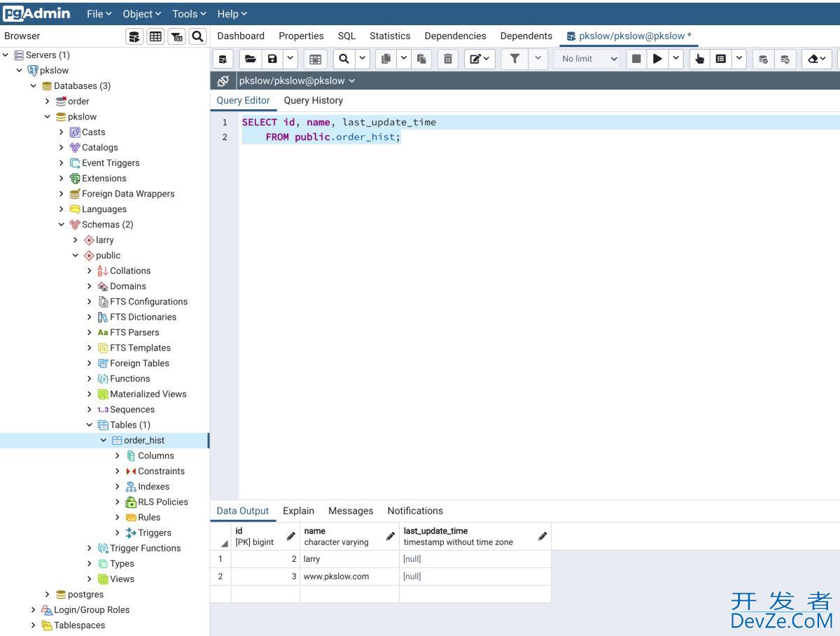This screenshot has height=636, width=840.
Task: Execute the query with the play button
Action: pos(657,59)
